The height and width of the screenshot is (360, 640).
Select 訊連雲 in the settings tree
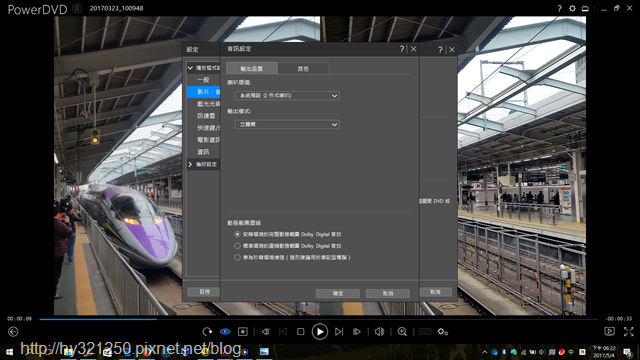point(206,116)
